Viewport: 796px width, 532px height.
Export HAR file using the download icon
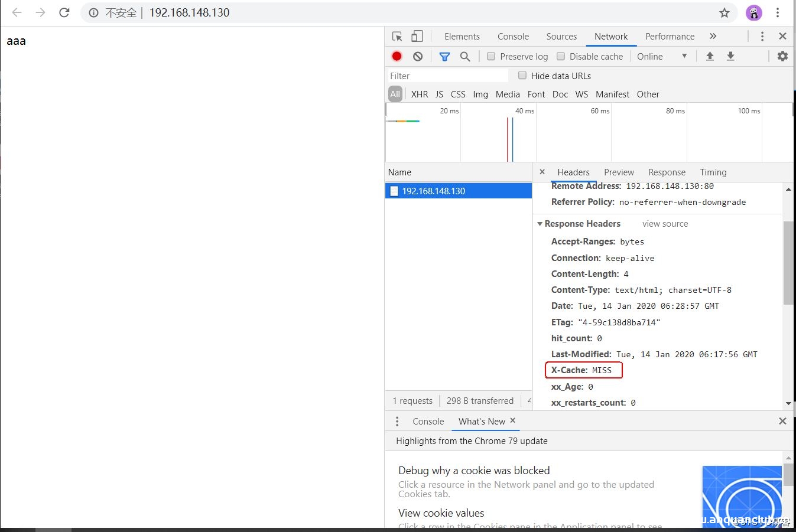730,56
